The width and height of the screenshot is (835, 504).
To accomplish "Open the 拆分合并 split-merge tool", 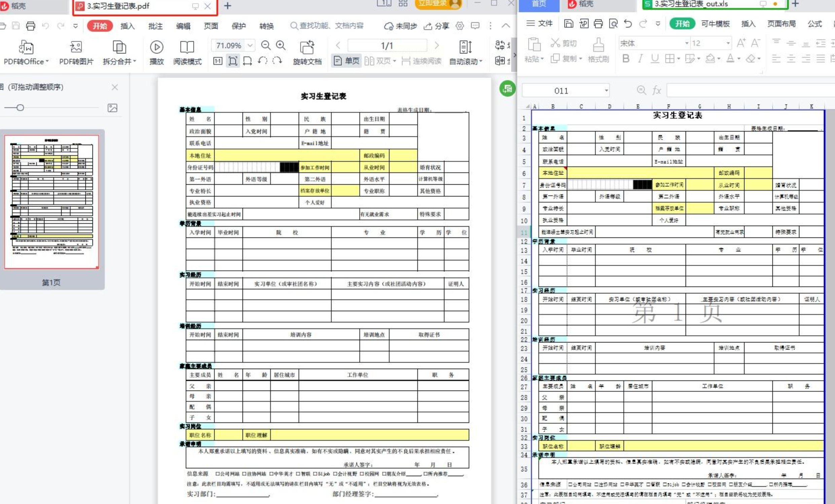I will click(x=119, y=47).
